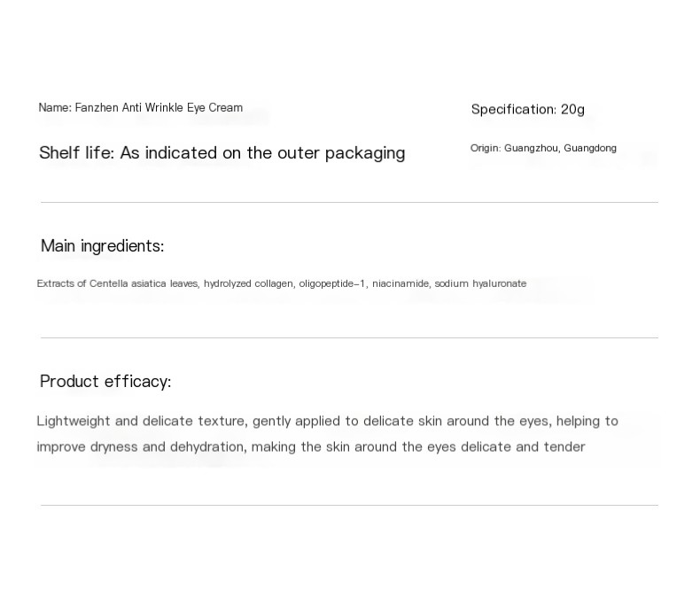This screenshot has width=700, height=612.
Task: Click the "Main ingredients:" heading
Action: click(102, 246)
